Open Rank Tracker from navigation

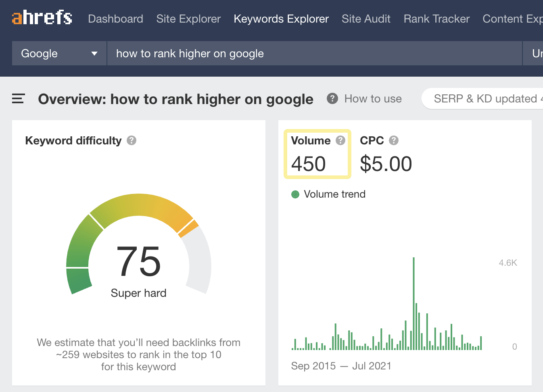[x=436, y=19]
